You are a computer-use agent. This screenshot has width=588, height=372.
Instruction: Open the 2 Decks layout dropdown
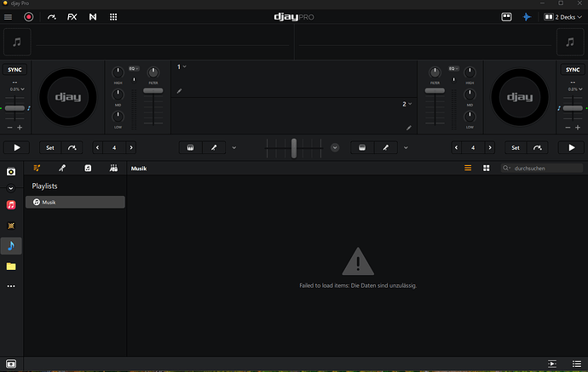pos(563,17)
